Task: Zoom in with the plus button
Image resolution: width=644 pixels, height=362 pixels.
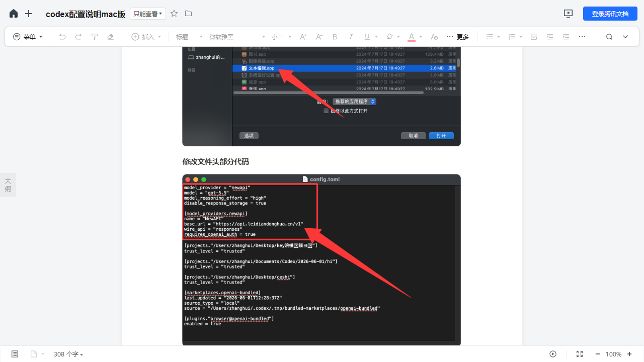Action: point(629,354)
